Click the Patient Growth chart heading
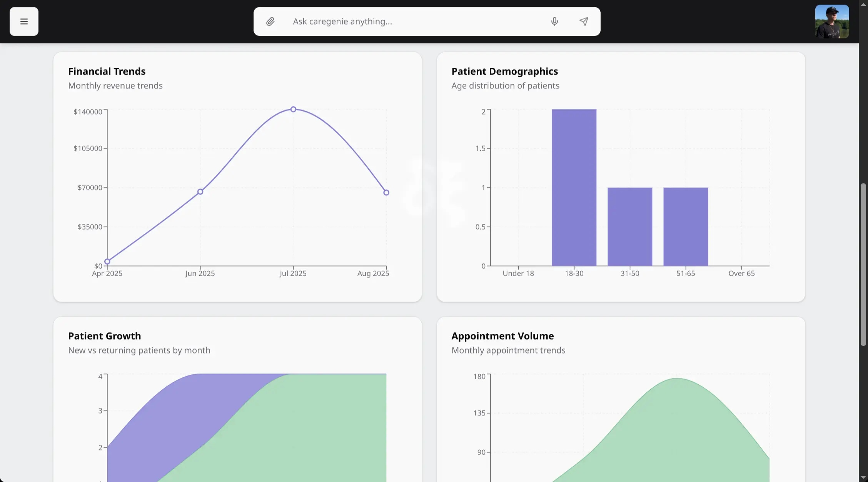This screenshot has height=482, width=868. pos(104,336)
